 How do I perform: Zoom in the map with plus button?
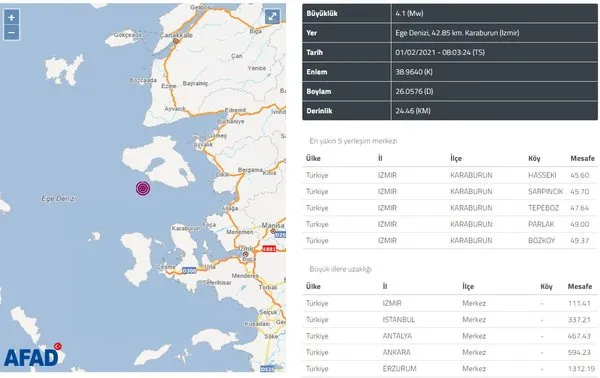coord(11,17)
